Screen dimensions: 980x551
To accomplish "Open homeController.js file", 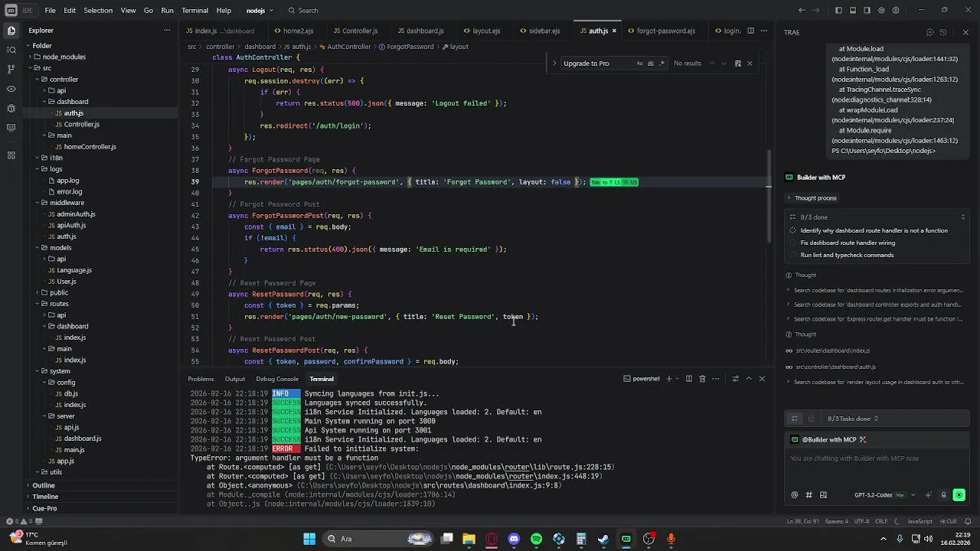I will click(x=90, y=146).
